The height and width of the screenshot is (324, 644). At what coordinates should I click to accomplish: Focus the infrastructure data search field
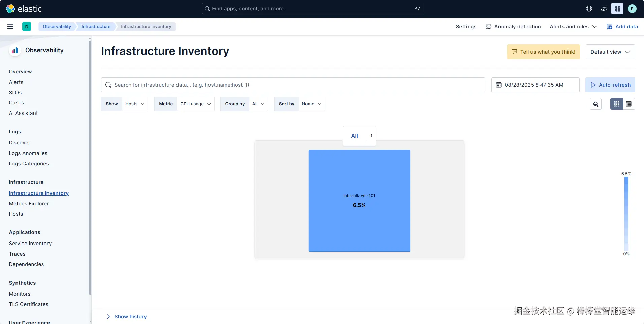tap(293, 85)
